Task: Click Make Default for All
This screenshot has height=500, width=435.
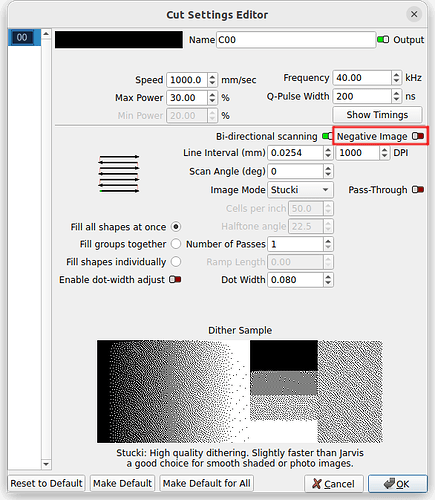Action: (x=207, y=483)
